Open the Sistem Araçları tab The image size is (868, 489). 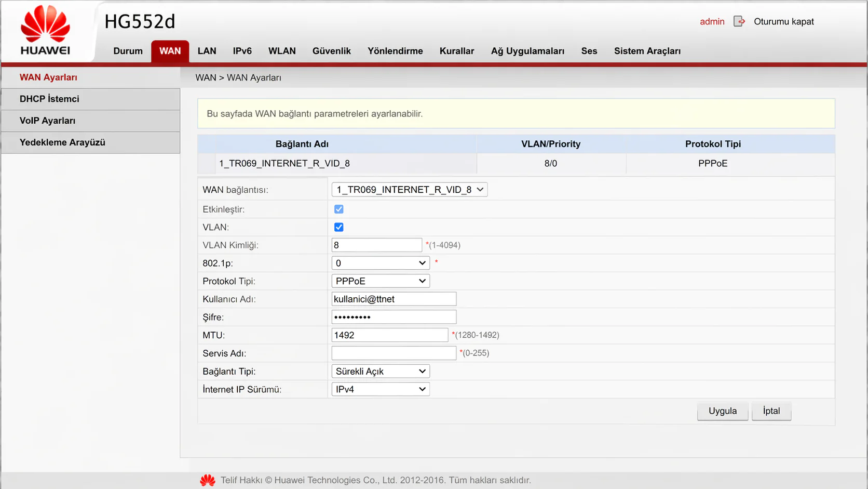click(647, 51)
